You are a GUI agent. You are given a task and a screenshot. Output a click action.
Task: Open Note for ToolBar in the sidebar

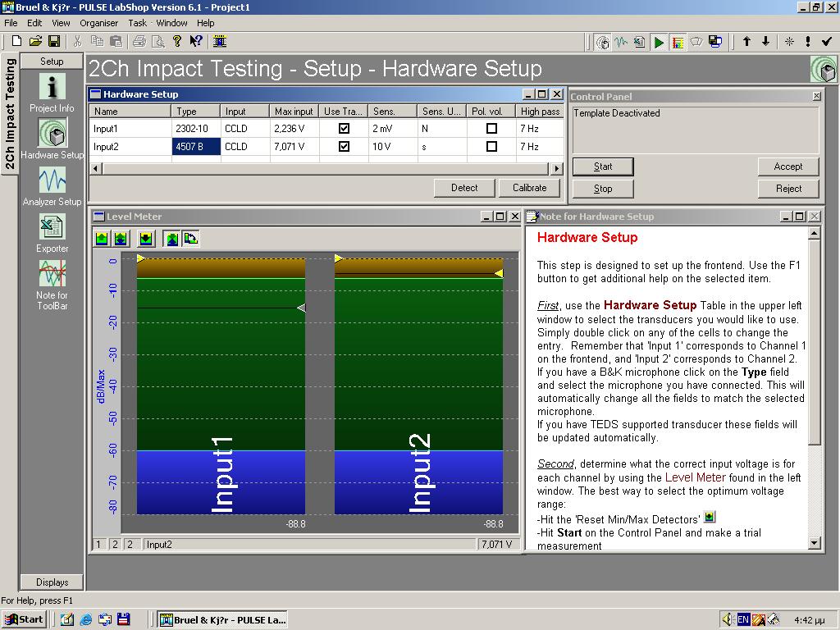tap(52, 285)
